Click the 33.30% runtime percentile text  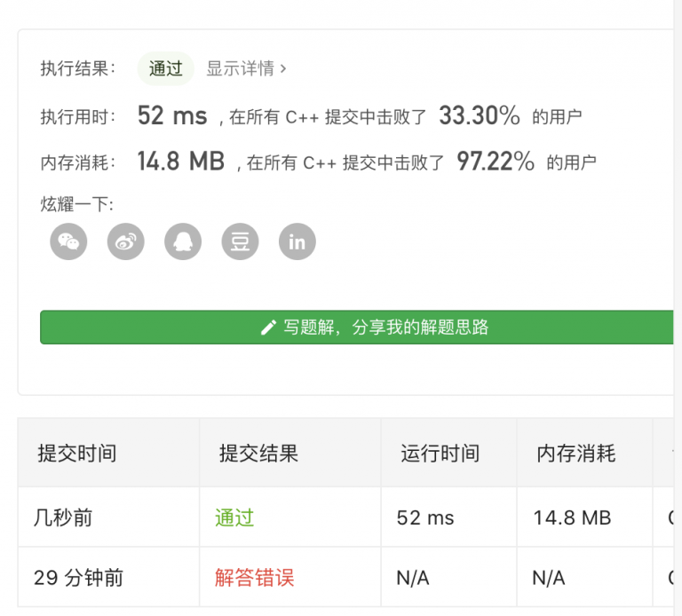[x=480, y=115]
